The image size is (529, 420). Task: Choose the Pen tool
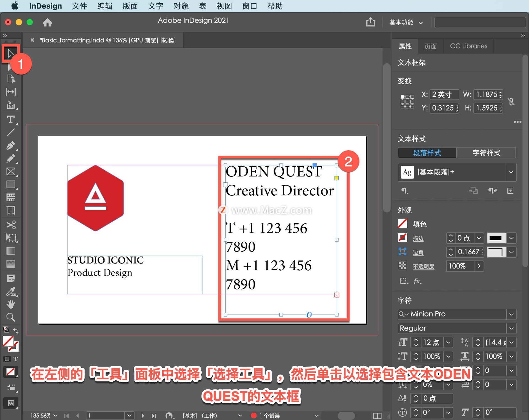pyautogui.click(x=11, y=146)
